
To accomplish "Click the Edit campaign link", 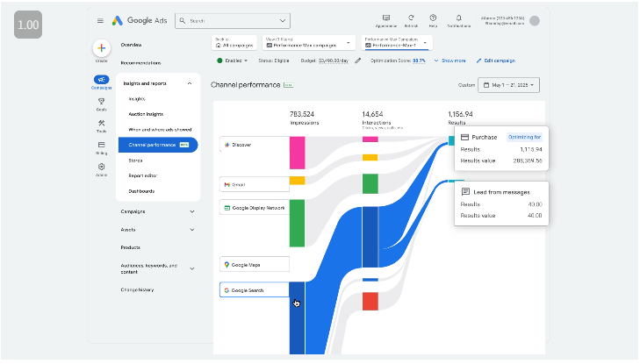I will [x=497, y=61].
